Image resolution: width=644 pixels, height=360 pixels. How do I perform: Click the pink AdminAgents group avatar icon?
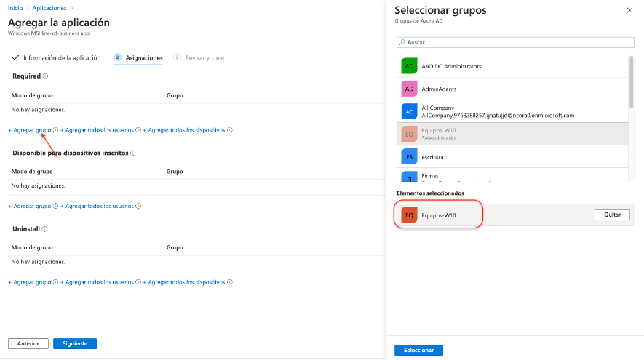409,89
